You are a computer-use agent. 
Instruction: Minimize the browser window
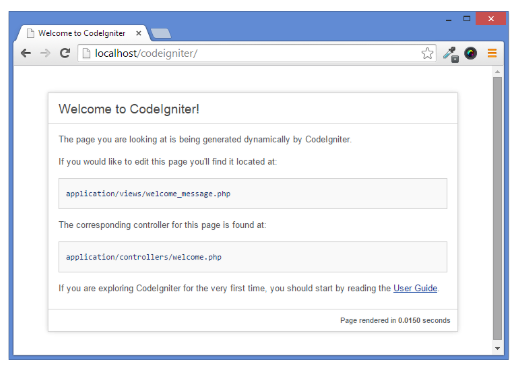tap(449, 20)
